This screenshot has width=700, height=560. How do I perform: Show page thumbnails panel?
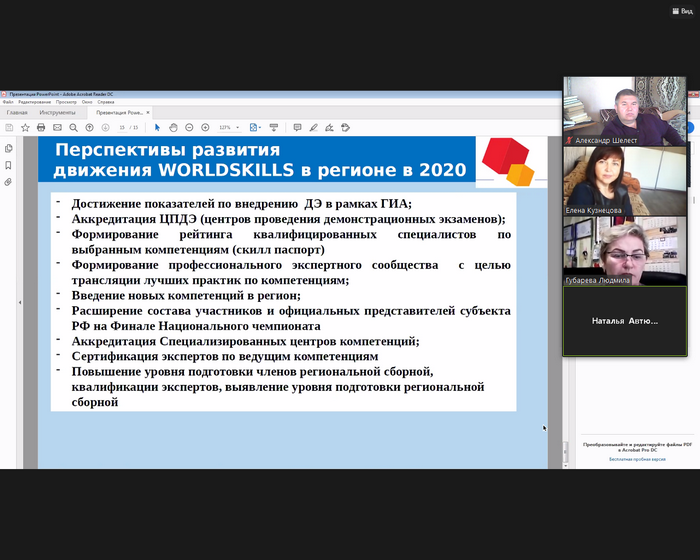pyautogui.click(x=9, y=148)
